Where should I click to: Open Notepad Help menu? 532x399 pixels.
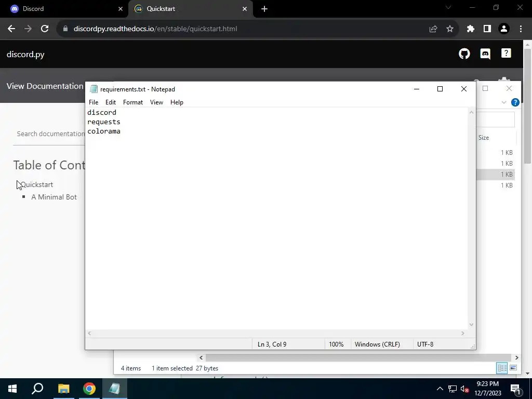pos(177,102)
